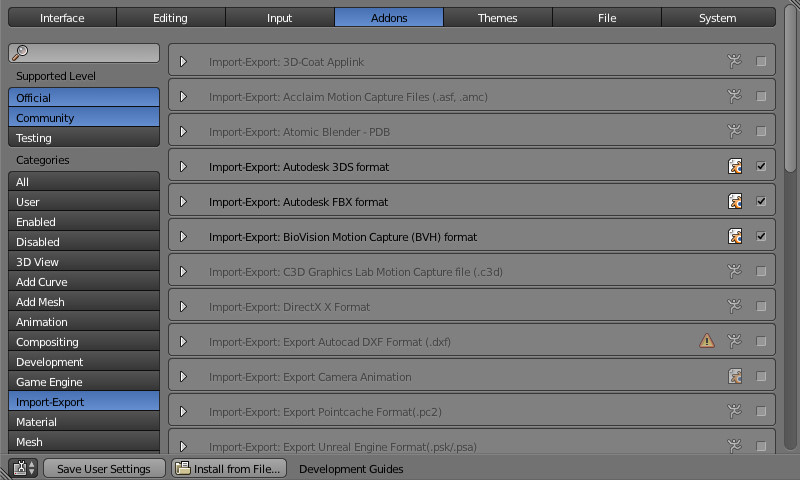The width and height of the screenshot is (800, 480).
Task: Click the 3D-Coat Applink community icon
Action: (735, 62)
